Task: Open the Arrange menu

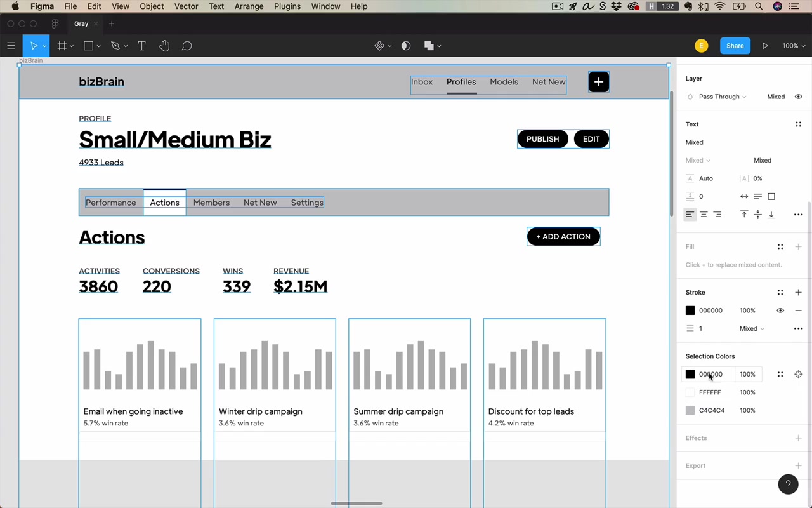Action: (x=249, y=6)
